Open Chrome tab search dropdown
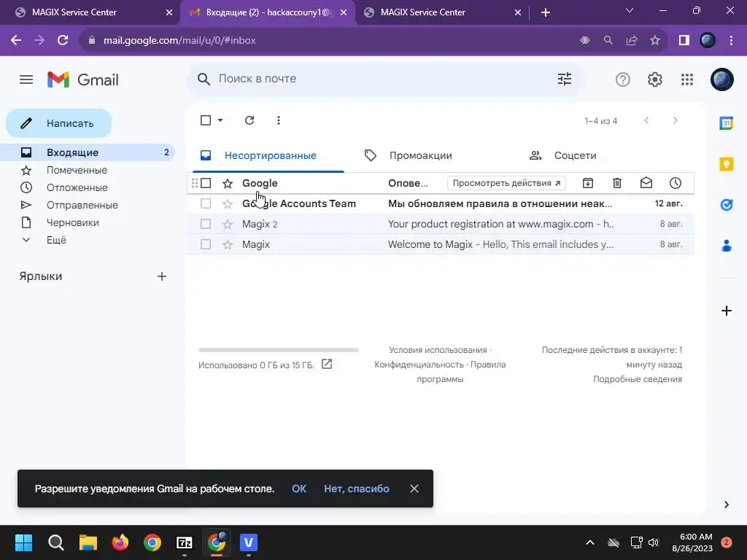 [630, 10]
